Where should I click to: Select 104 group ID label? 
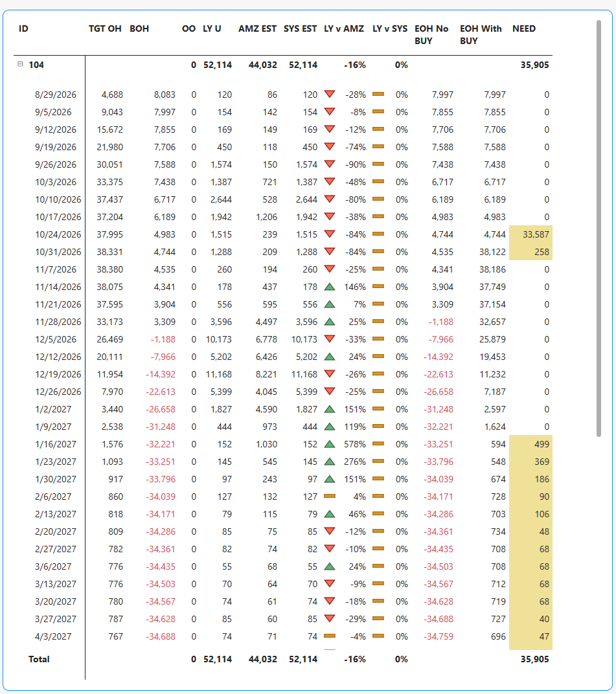coord(36,65)
